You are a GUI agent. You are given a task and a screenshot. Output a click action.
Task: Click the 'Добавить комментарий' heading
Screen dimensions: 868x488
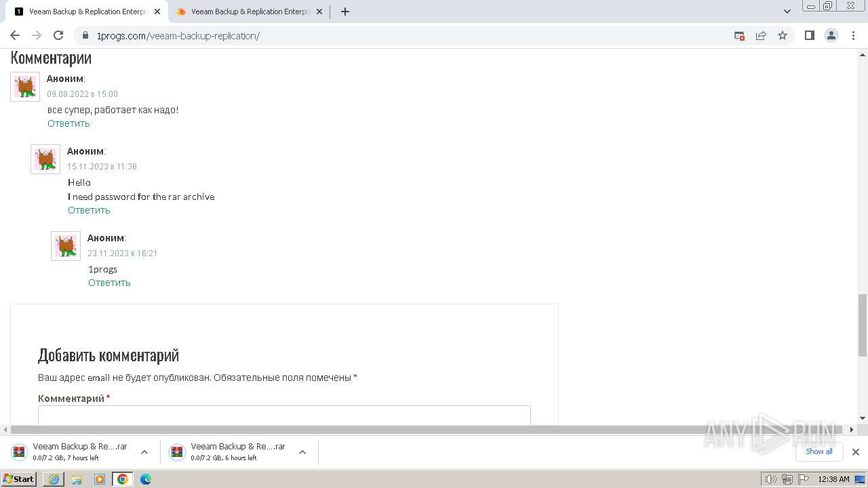click(x=108, y=354)
